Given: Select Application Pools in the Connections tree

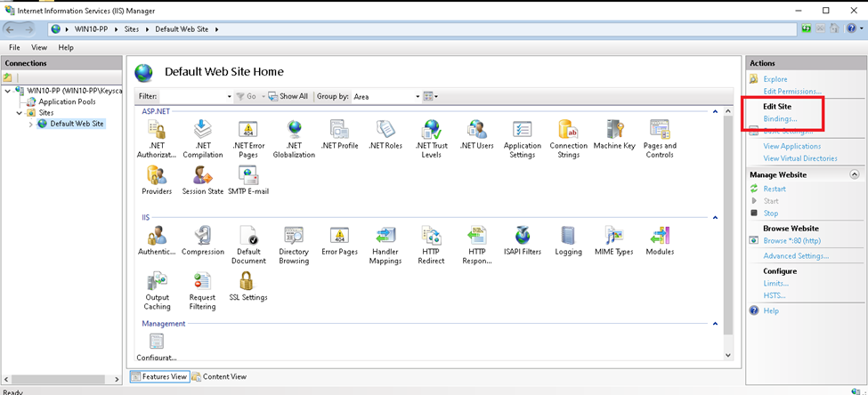Looking at the screenshot, I should click(67, 101).
